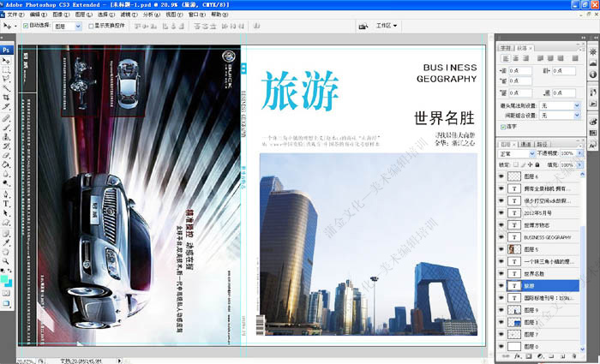Image resolution: width=600 pixels, height=364 pixels.
Task: Toggle the show transform controls checkbox
Action: [91, 26]
